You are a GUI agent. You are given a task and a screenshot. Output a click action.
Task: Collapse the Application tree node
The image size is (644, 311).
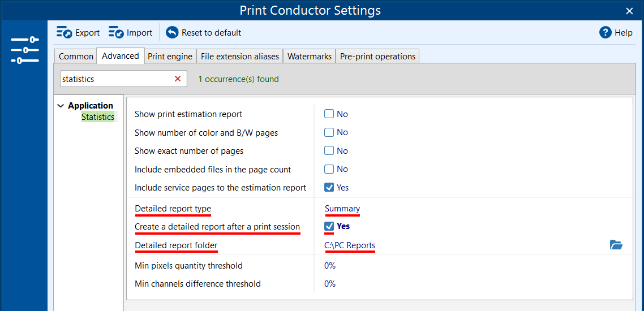[61, 106]
